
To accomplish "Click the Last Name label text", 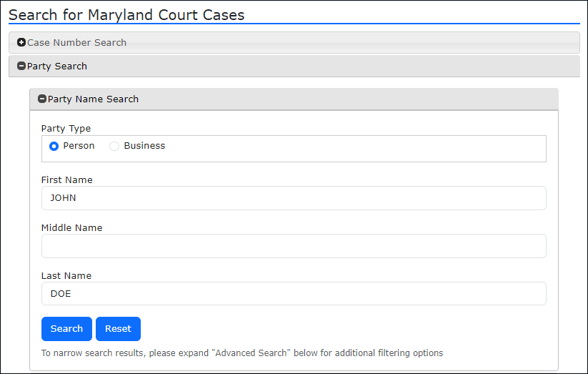I will [66, 275].
